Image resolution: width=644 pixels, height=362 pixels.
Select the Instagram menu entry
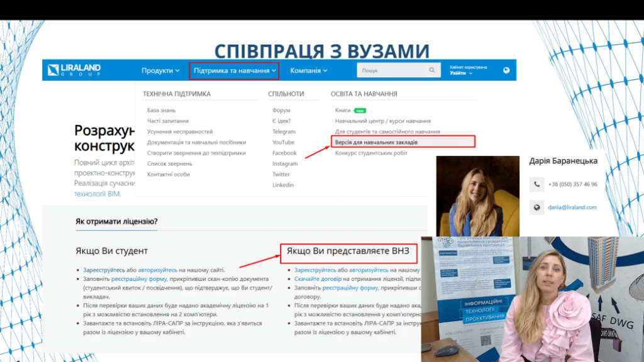point(285,164)
